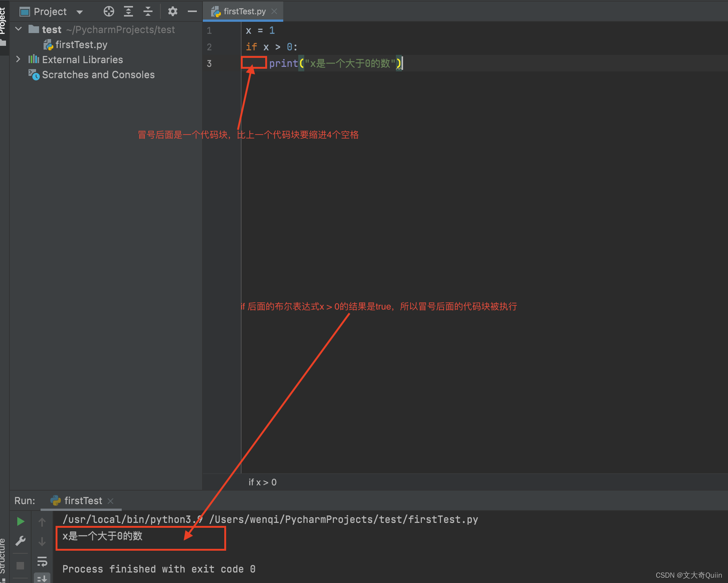728x583 pixels.
Task: Click the down-arrow stack trace navigation icon
Action: pos(42,541)
